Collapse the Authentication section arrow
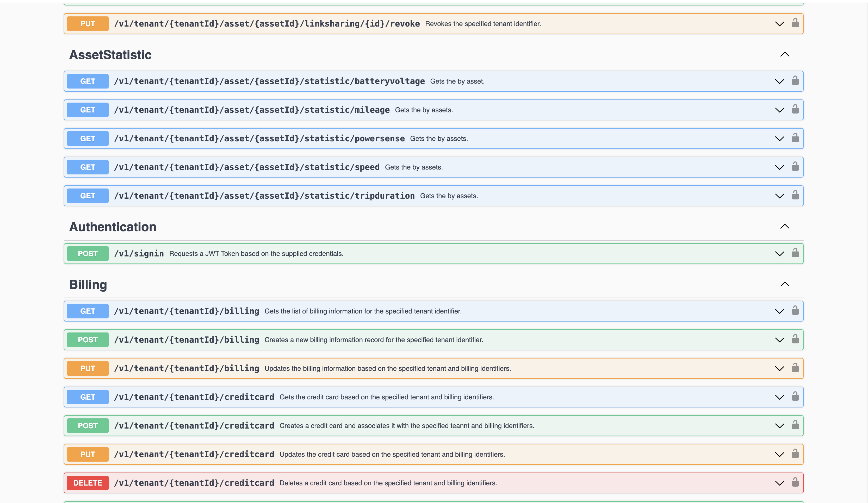This screenshot has height=503, width=868. point(785,226)
